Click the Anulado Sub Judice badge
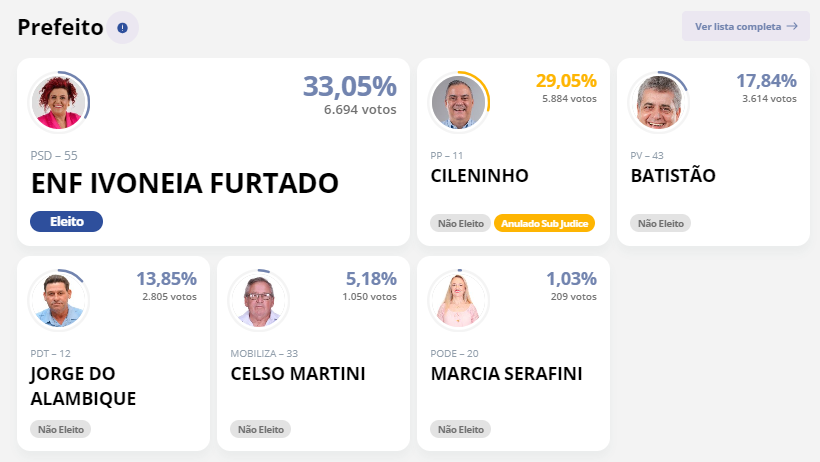This screenshot has height=462, width=820. pos(544,223)
